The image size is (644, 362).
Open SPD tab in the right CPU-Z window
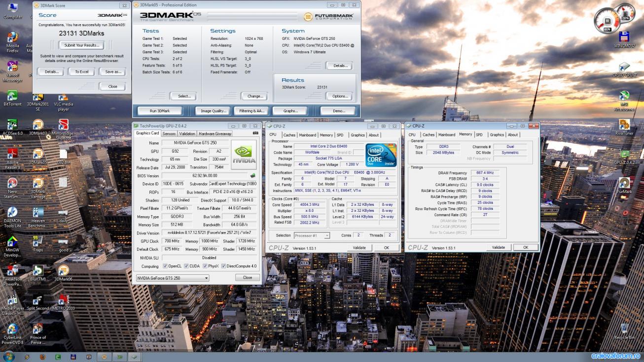[479, 134]
